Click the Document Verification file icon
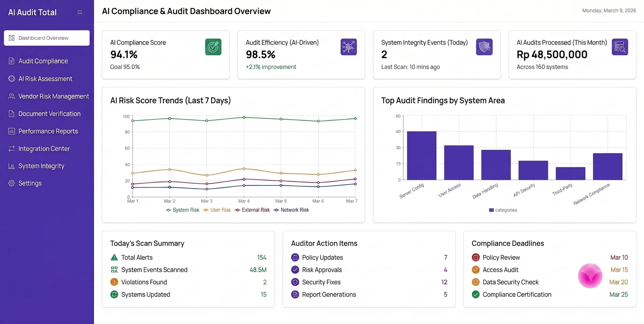 click(x=12, y=114)
